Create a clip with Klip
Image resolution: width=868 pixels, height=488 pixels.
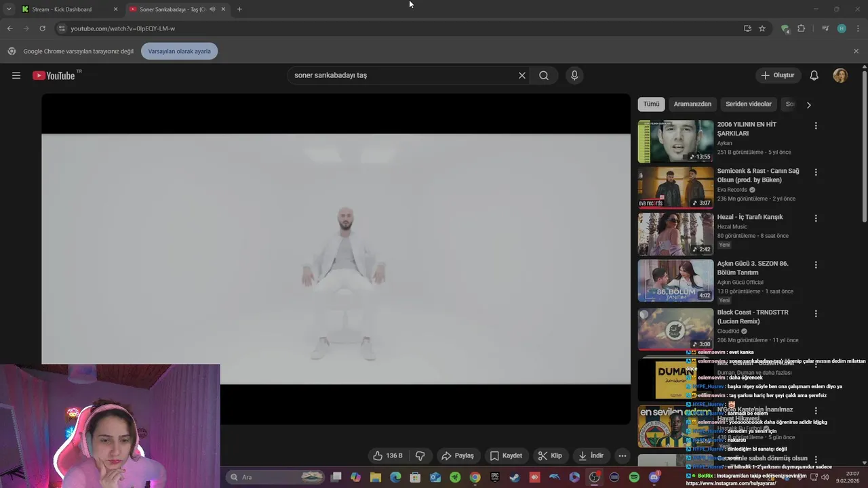click(550, 455)
